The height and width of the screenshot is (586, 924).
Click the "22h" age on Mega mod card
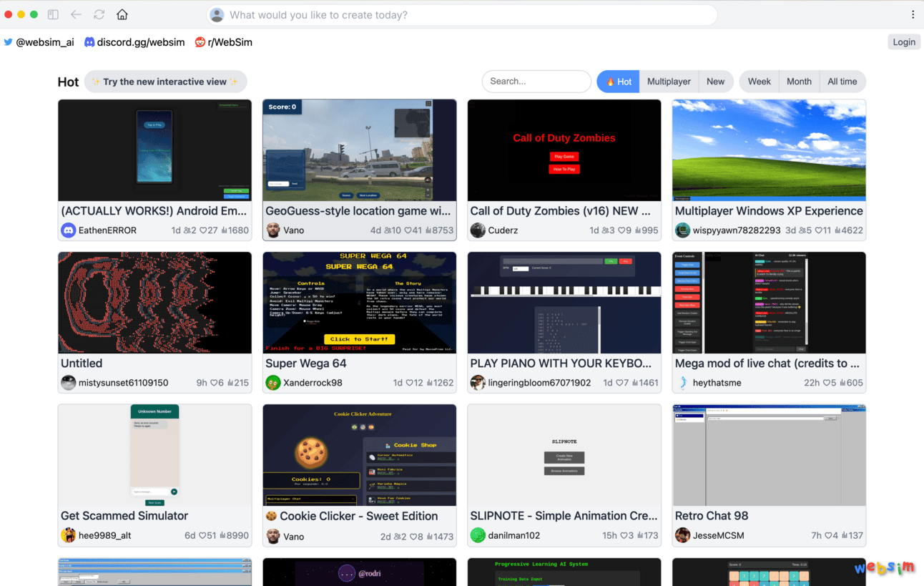pos(812,383)
